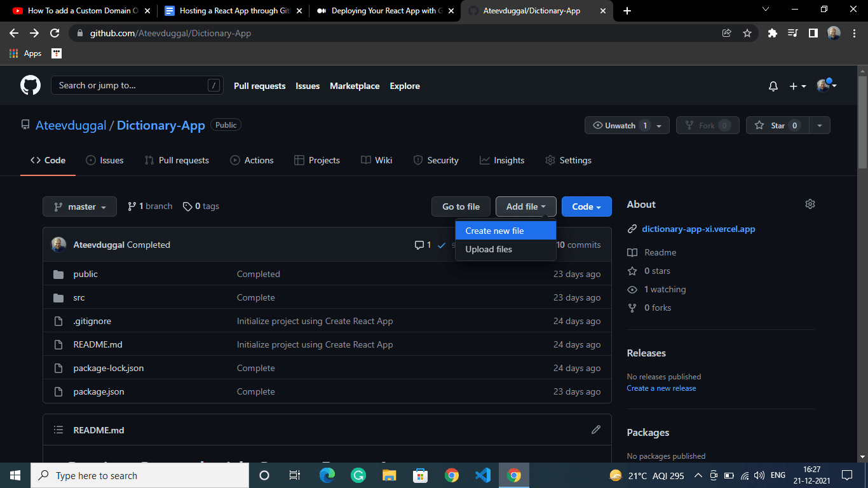Expand the green Code dropdown
Viewport: 868px width, 488px height.
point(587,207)
